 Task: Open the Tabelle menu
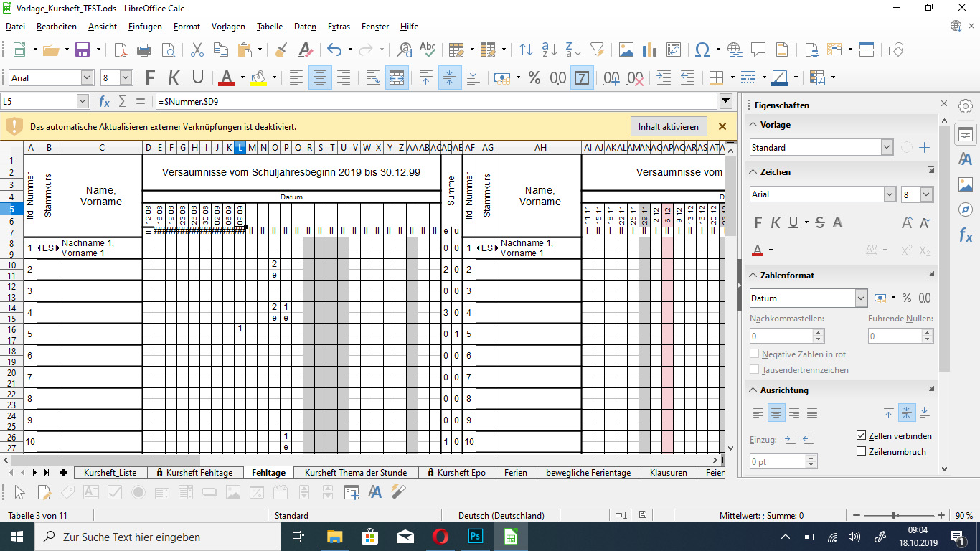270,27
